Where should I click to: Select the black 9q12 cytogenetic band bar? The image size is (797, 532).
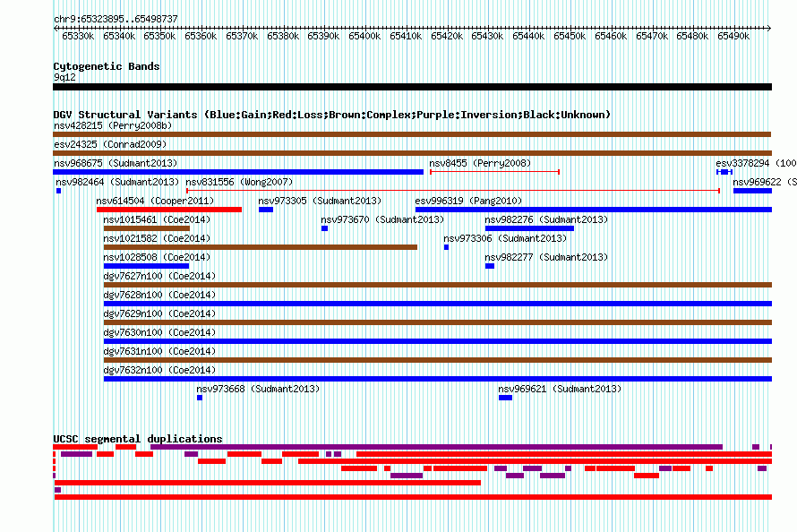coord(412,87)
